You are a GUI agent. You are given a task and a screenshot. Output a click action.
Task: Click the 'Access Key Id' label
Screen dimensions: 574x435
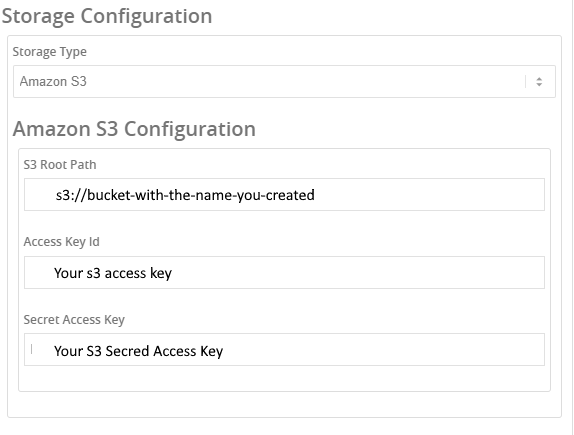coord(62,242)
